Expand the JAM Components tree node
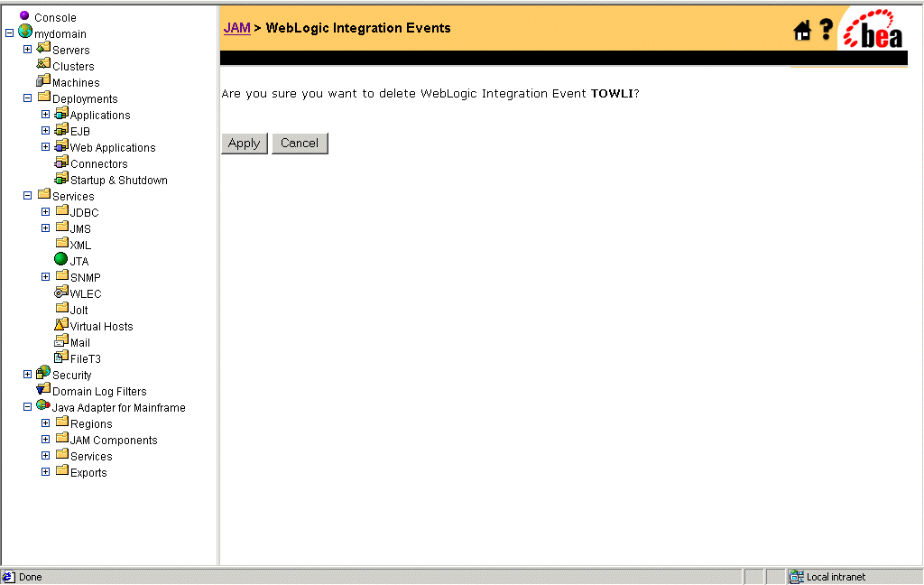The width and height of the screenshot is (924, 585). (x=45, y=439)
